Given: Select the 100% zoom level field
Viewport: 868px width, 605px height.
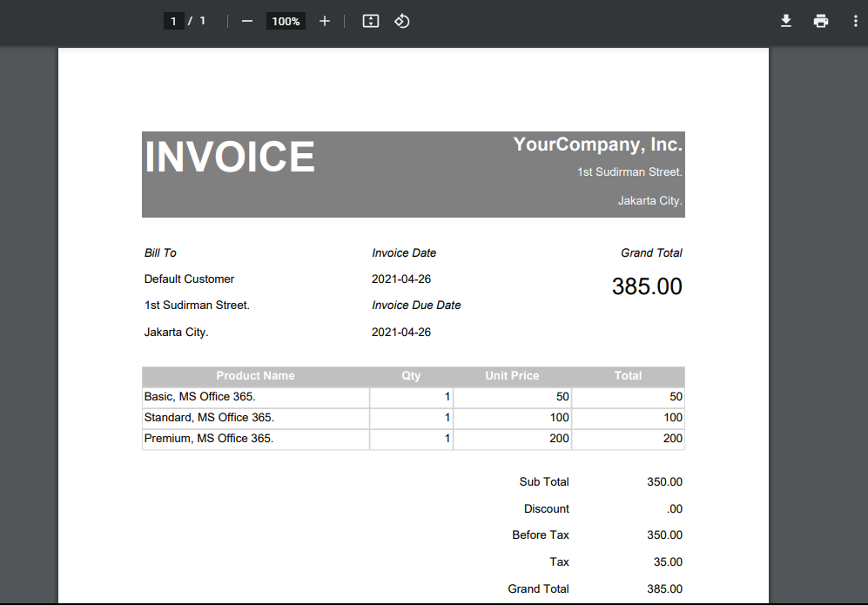Looking at the screenshot, I should tap(286, 21).
